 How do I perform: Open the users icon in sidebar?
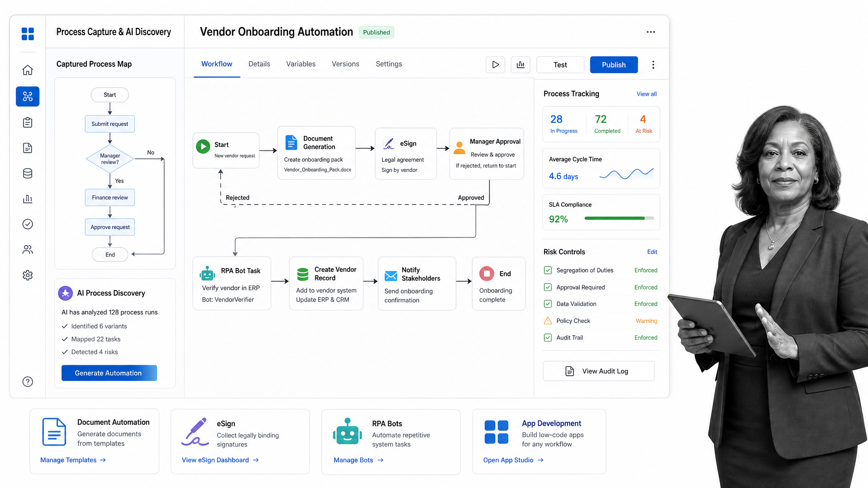28,250
